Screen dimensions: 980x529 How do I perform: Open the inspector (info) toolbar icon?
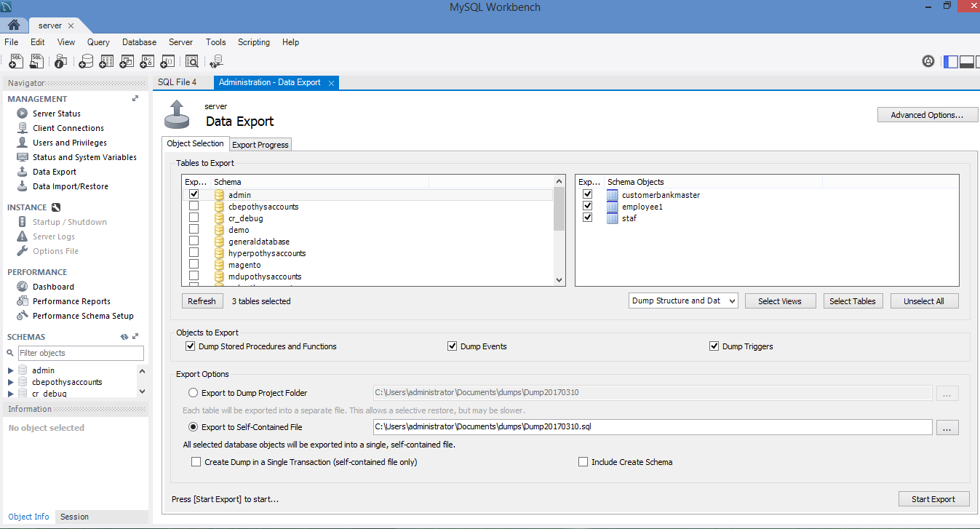[61, 62]
